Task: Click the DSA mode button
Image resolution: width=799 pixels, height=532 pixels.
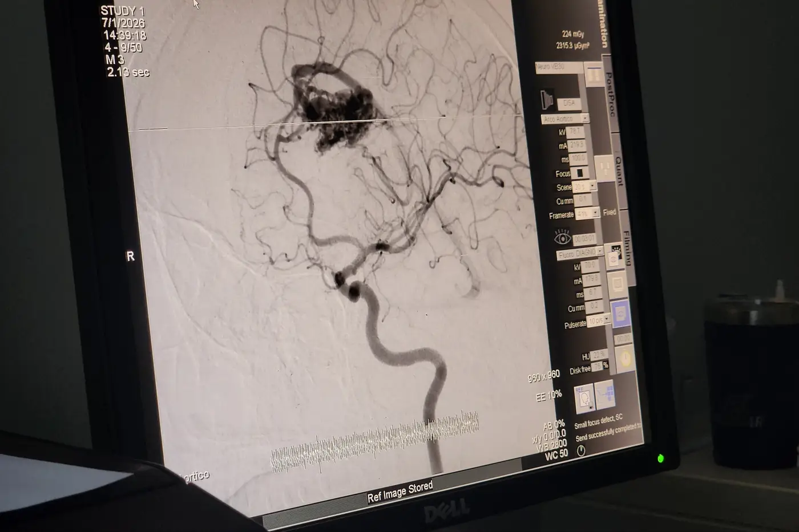Action: pos(568,103)
